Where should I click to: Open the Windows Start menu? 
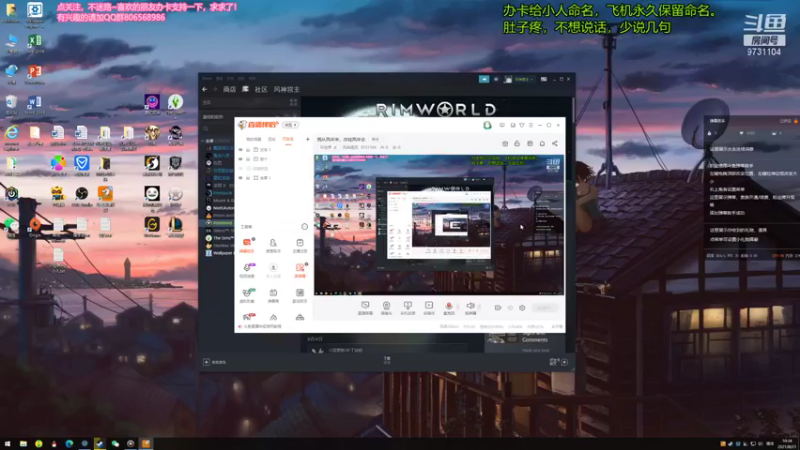pyautogui.click(x=8, y=444)
